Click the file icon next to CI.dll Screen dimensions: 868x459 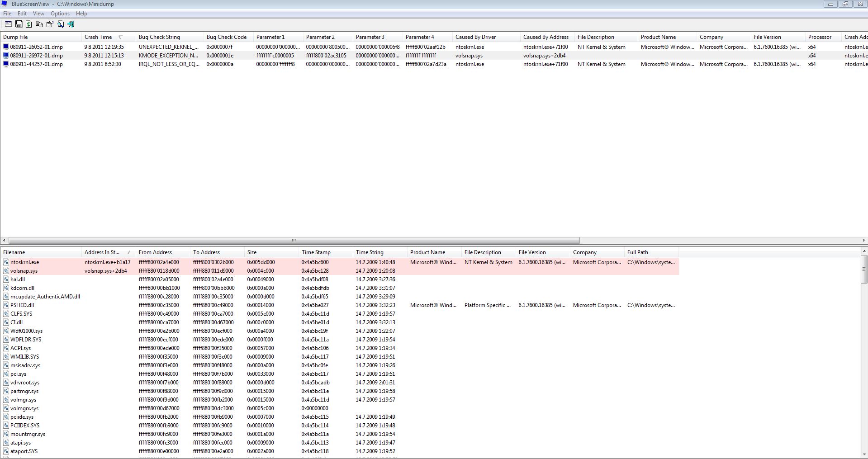[x=6, y=322]
